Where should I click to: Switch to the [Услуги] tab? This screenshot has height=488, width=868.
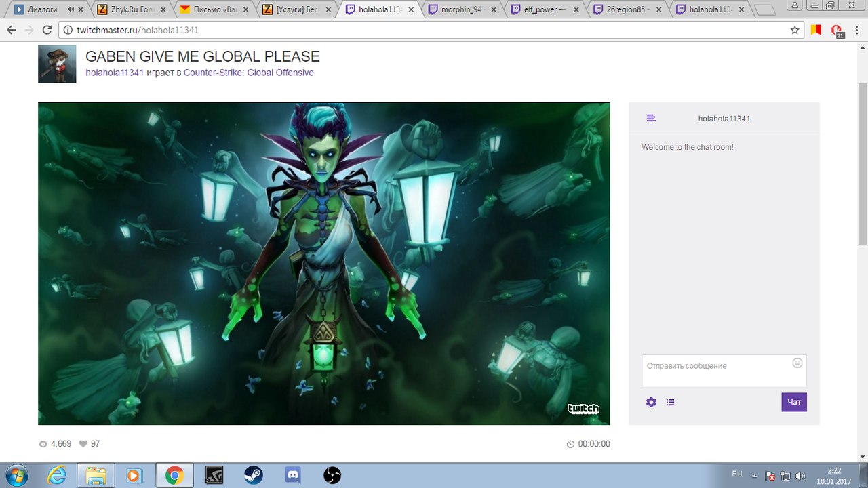click(x=295, y=9)
